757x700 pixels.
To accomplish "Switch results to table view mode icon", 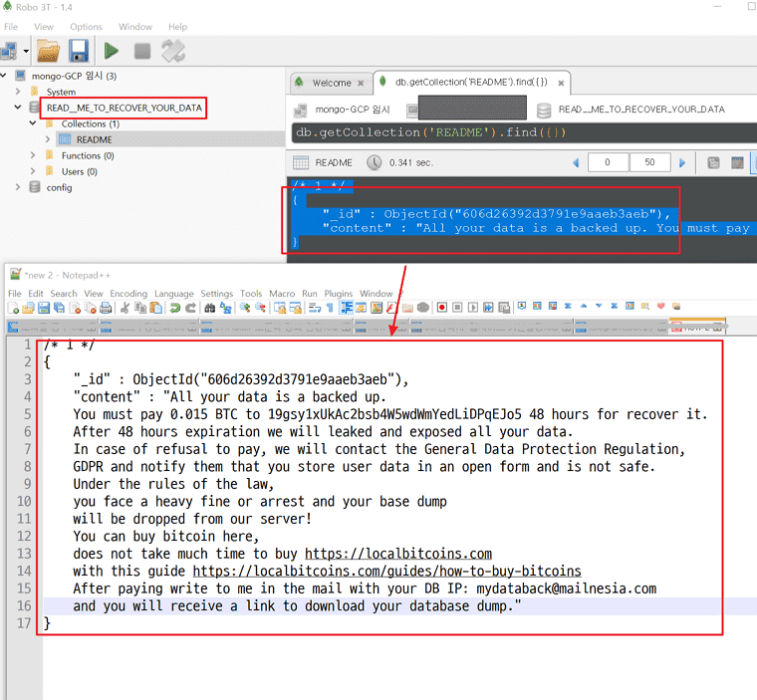I will coord(737,162).
